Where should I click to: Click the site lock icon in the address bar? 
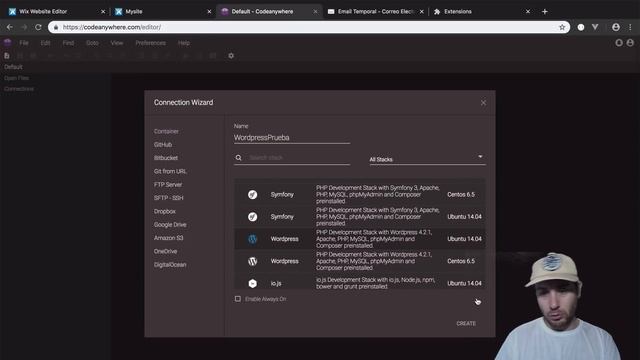pos(56,27)
